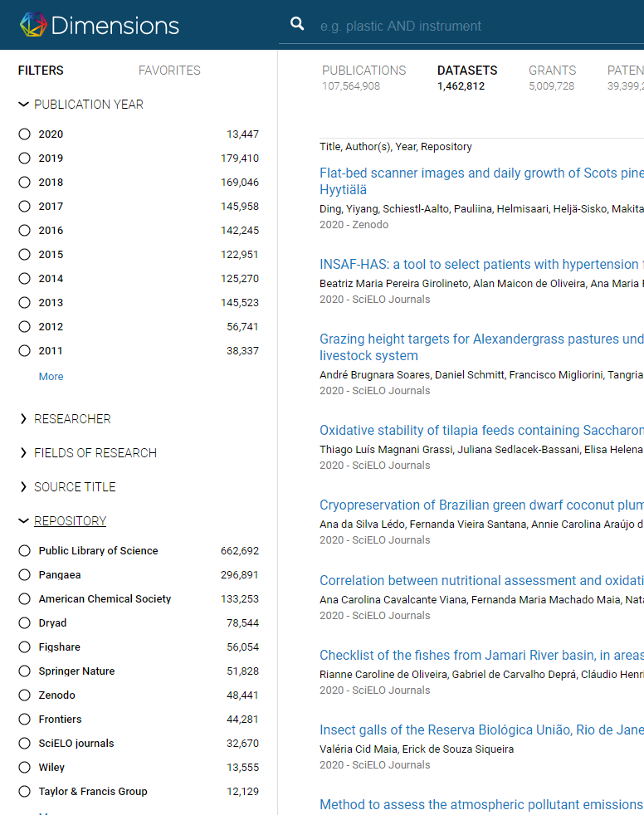Select publication year 2016 radio button
Screen dimensions: 644x815
click(x=24, y=230)
